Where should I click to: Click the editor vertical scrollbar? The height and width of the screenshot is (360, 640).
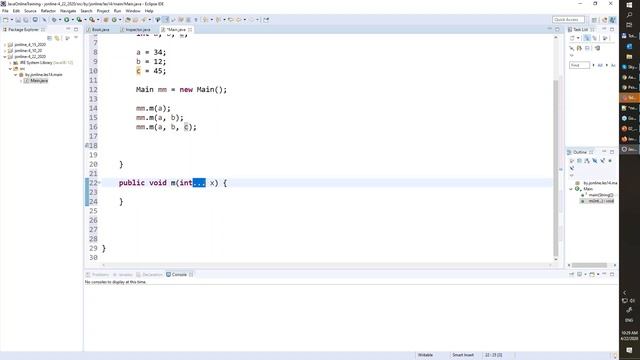click(556, 167)
